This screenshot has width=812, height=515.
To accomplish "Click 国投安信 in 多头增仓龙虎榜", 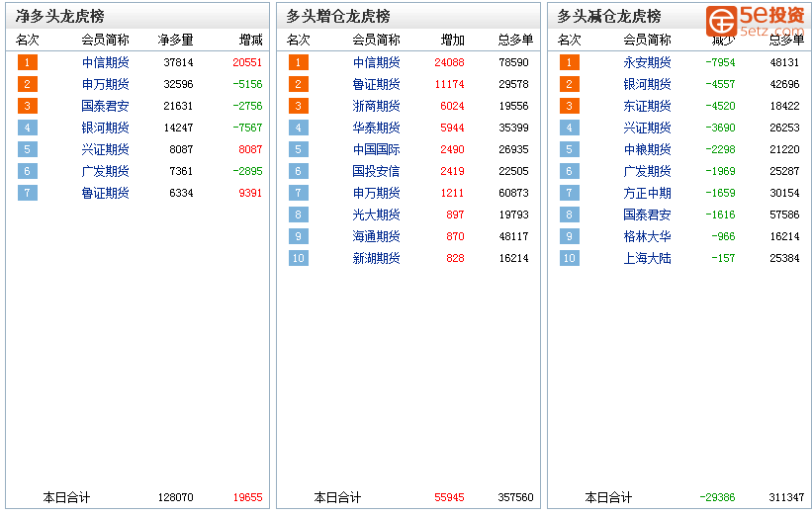I will pyautogui.click(x=376, y=171).
